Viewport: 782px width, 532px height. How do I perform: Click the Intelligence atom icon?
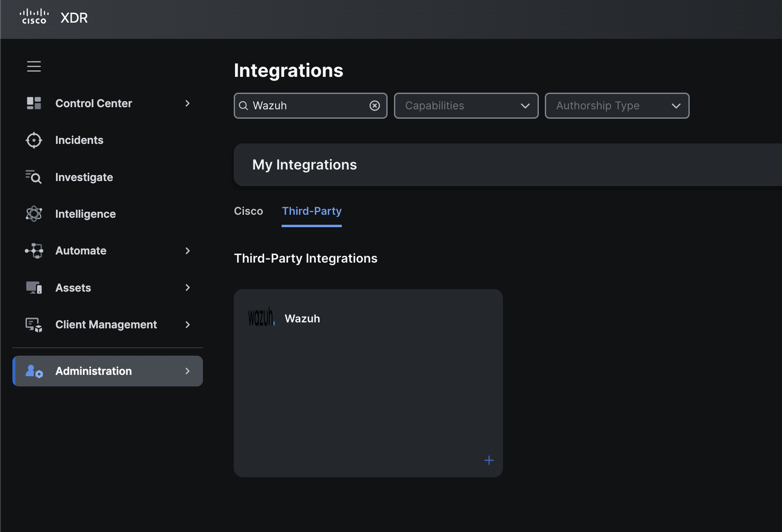(34, 214)
